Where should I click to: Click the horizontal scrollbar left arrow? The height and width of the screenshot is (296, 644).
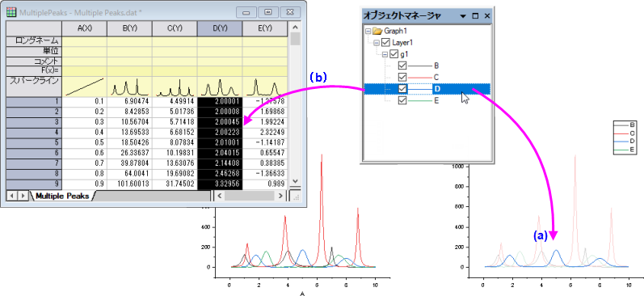click(x=219, y=196)
